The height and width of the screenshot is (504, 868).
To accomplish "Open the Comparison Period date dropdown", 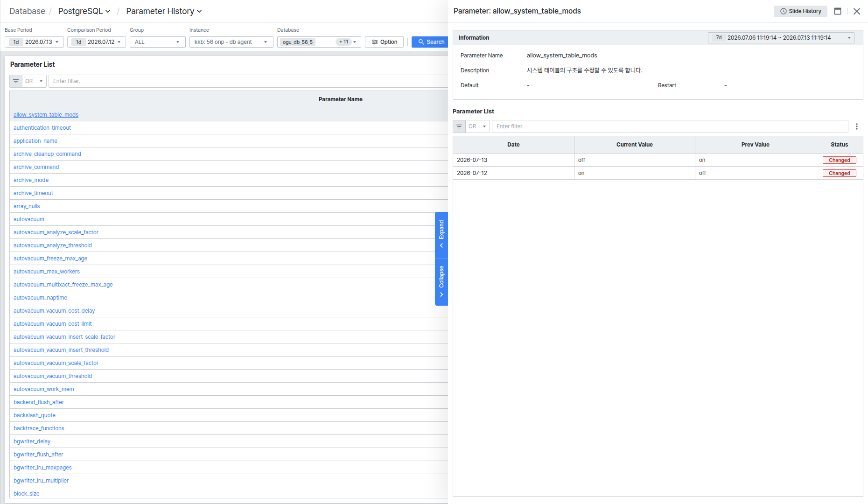I will 97,42.
